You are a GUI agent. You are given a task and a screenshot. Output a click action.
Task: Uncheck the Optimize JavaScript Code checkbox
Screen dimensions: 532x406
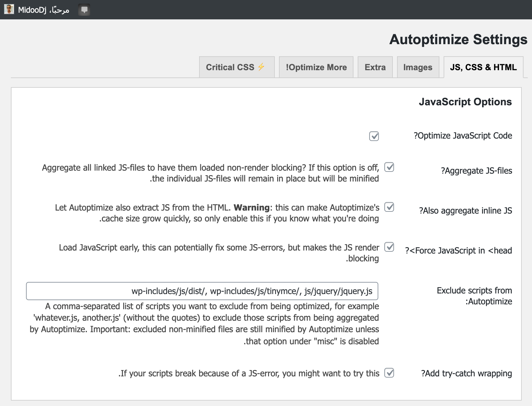[374, 136]
